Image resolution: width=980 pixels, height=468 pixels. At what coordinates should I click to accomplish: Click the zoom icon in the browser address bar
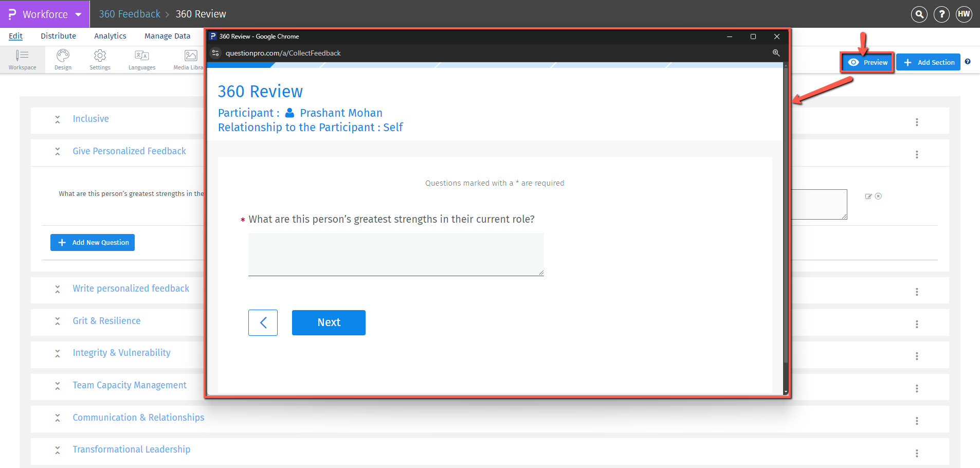tap(776, 52)
